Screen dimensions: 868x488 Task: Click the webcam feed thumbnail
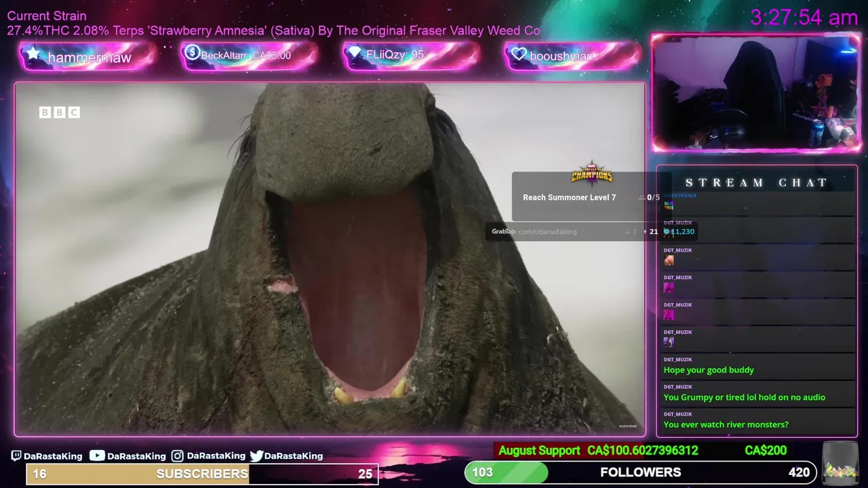pos(756,93)
